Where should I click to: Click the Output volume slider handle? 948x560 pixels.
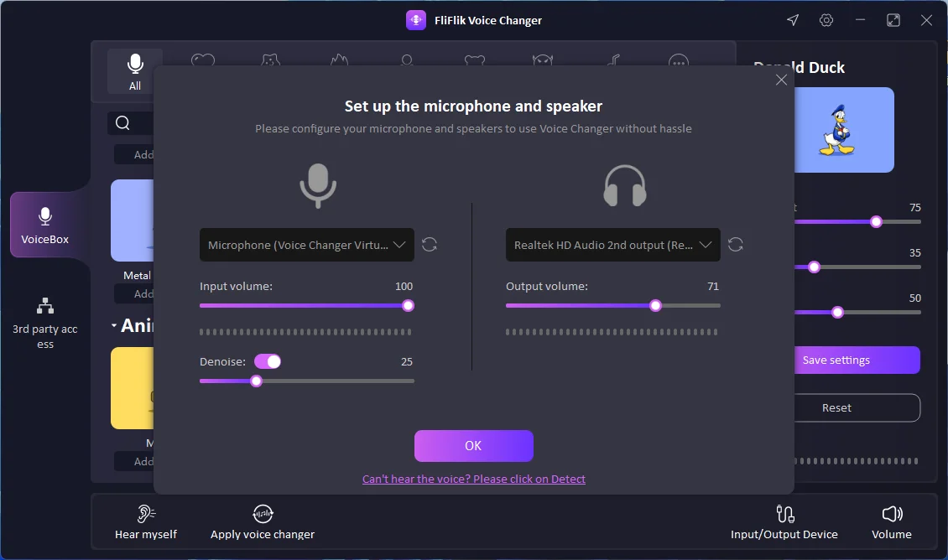[x=655, y=305]
